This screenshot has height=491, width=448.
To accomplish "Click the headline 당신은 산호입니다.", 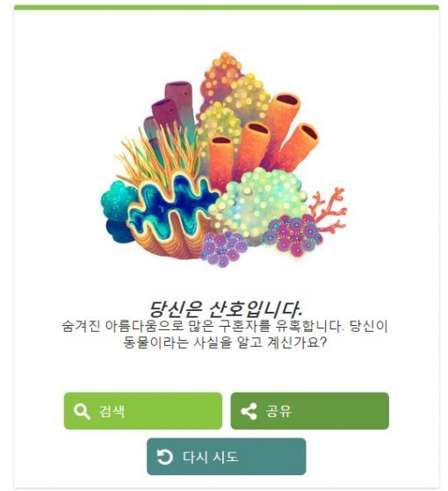I will (226, 309).
